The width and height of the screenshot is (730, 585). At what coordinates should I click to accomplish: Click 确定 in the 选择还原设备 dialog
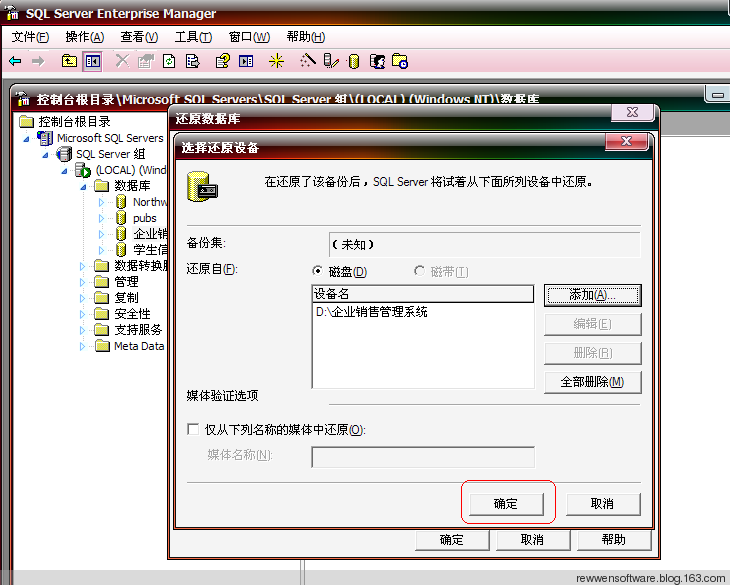[506, 504]
